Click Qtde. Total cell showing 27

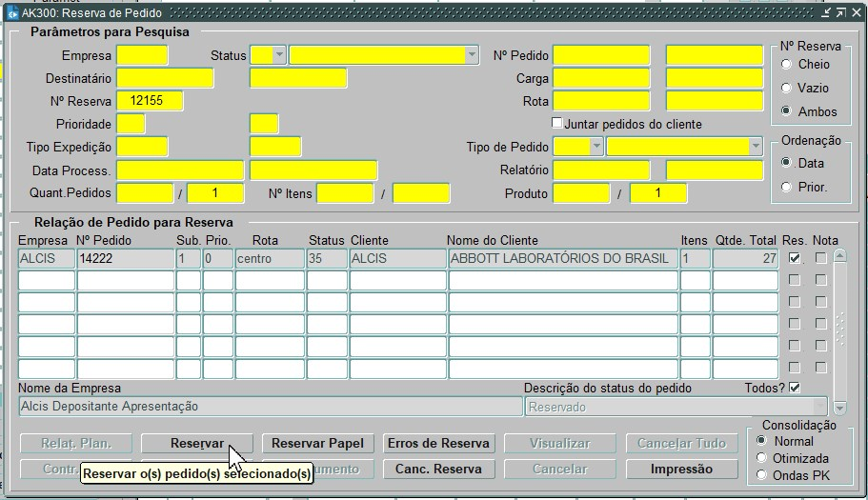745,258
